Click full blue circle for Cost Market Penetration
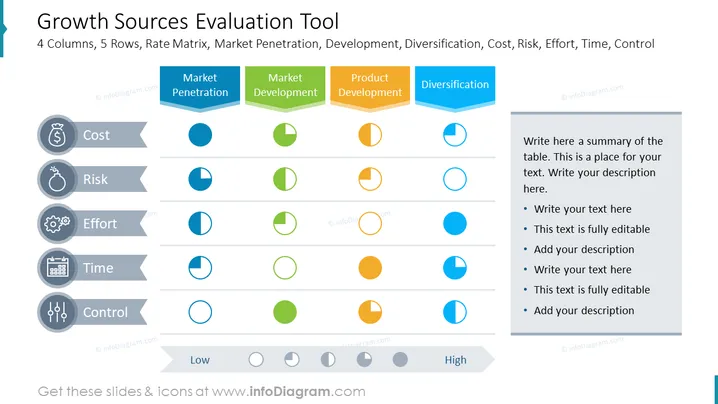718x404 pixels. pyautogui.click(x=200, y=135)
